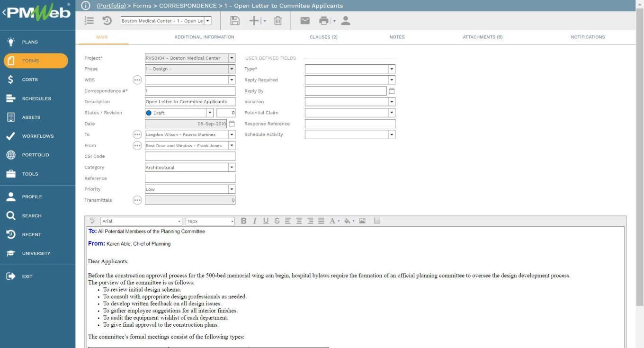This screenshot has width=644, height=348.
Task: Open the Schedule Activity dropdown
Action: coord(392,134)
